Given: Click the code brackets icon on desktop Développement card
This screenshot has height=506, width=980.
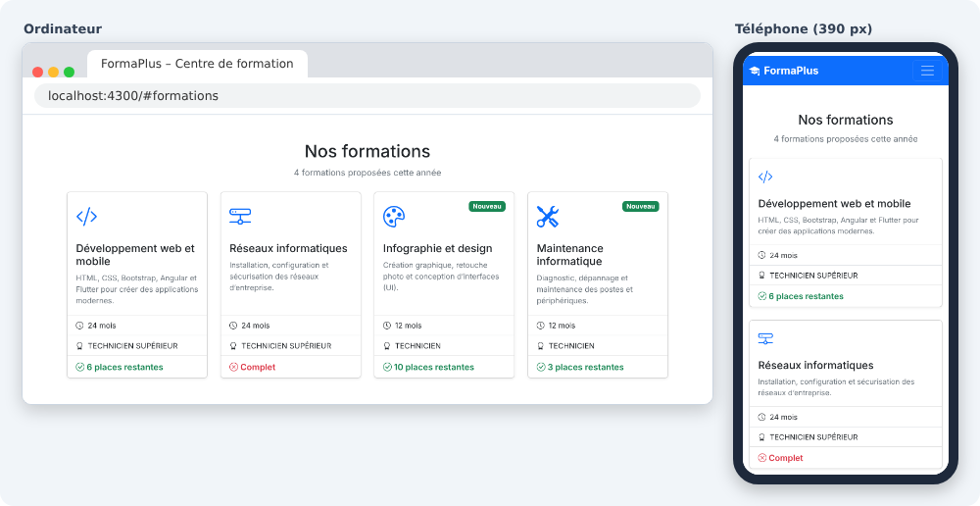Looking at the screenshot, I should click(x=86, y=217).
